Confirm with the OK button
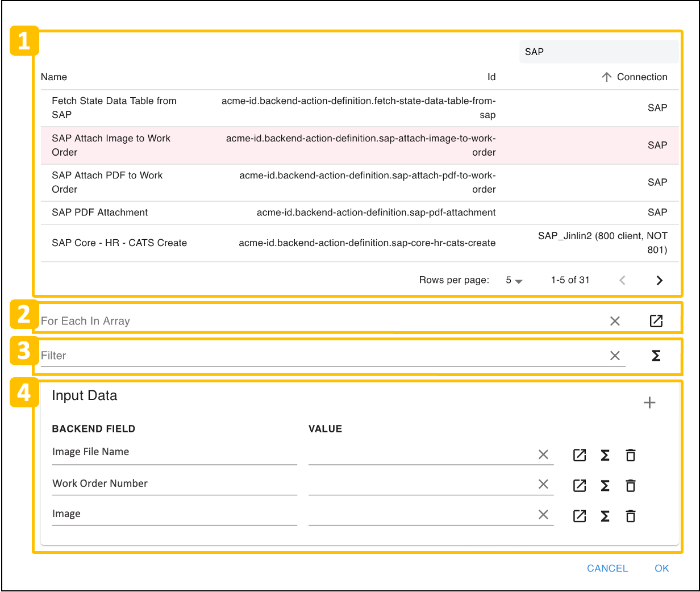Viewport: 700px width, 592px height. (x=662, y=568)
